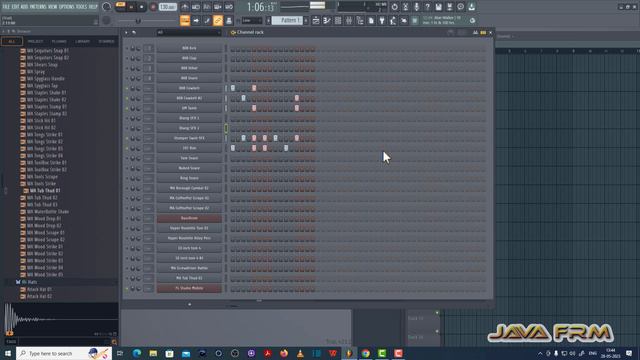Open the EDIT menu
This screenshot has width=640, height=360.
click(15, 7)
